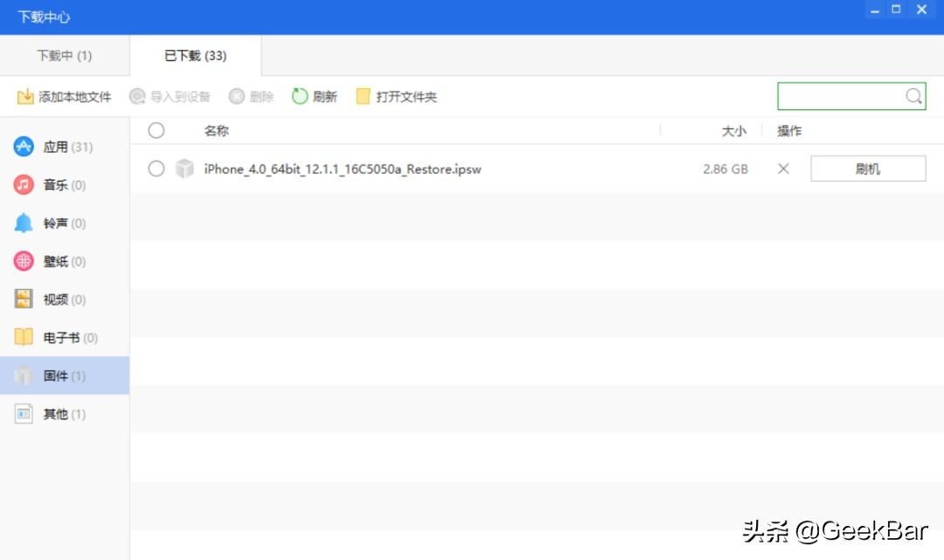
Task: Select the 铃声 (Ringtones) sidebar icon
Action: (24, 223)
